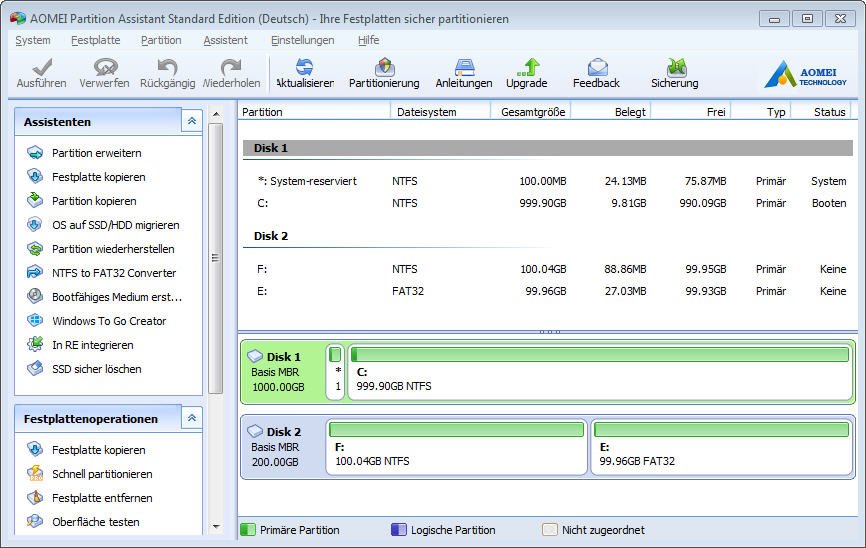This screenshot has height=548, width=866.
Task: Click the Disk 1 header in partition list
Action: [x=548, y=148]
